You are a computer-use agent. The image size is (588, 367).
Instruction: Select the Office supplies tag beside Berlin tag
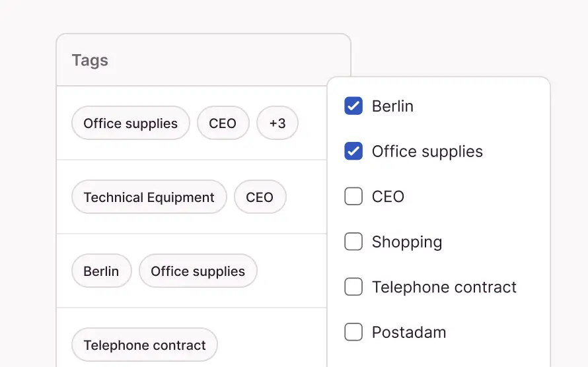[198, 271]
